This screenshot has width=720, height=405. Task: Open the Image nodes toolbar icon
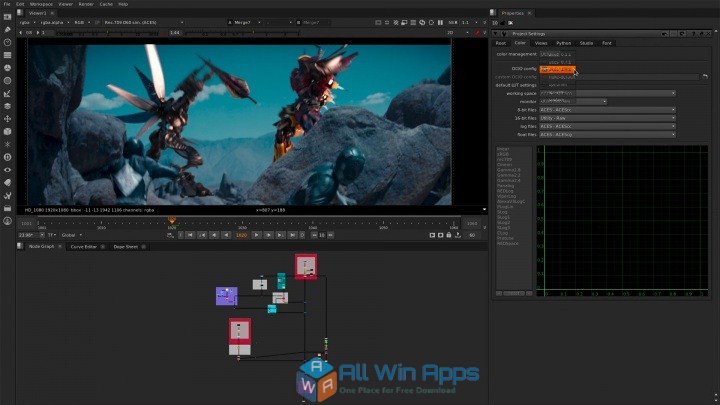[x=7, y=17]
